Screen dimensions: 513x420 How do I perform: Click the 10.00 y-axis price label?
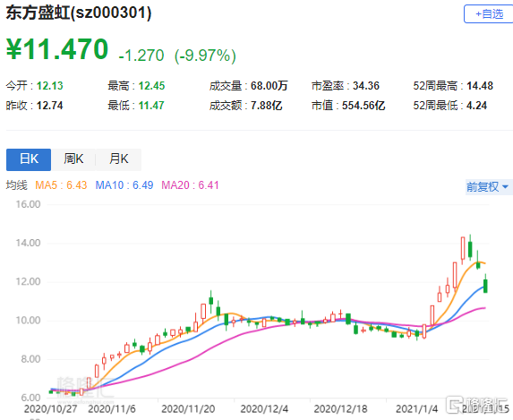pyautogui.click(x=28, y=321)
